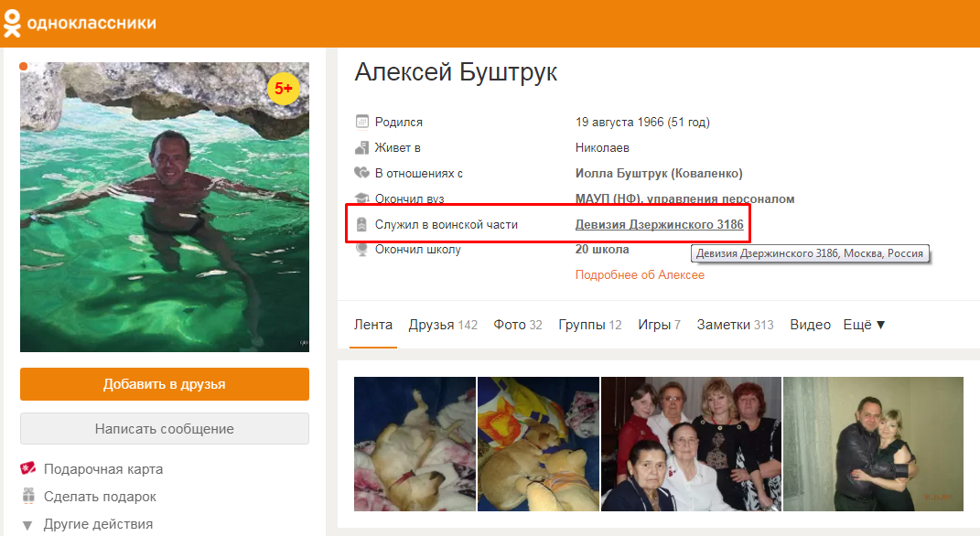The width and height of the screenshot is (980, 536).
Task: Click the gift card icon Подарочная карта
Action: point(28,468)
